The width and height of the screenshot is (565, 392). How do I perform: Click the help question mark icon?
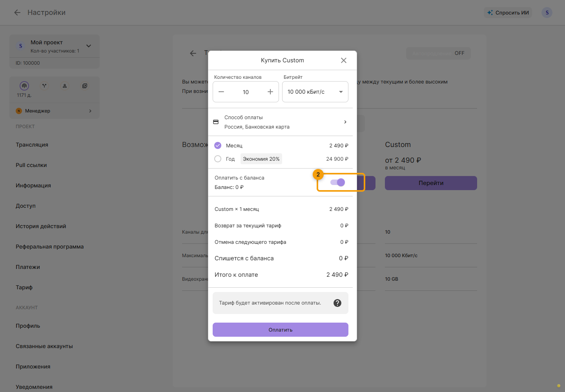click(x=337, y=303)
